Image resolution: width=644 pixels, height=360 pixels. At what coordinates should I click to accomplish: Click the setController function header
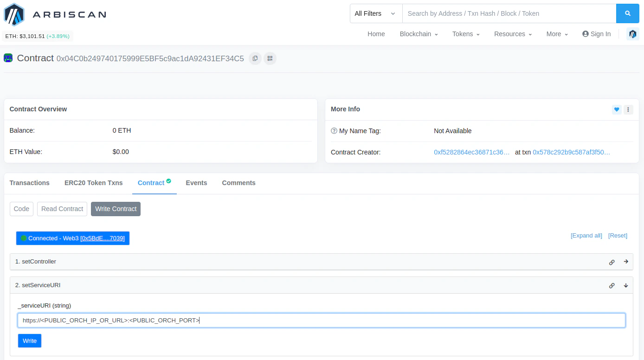coord(322,262)
